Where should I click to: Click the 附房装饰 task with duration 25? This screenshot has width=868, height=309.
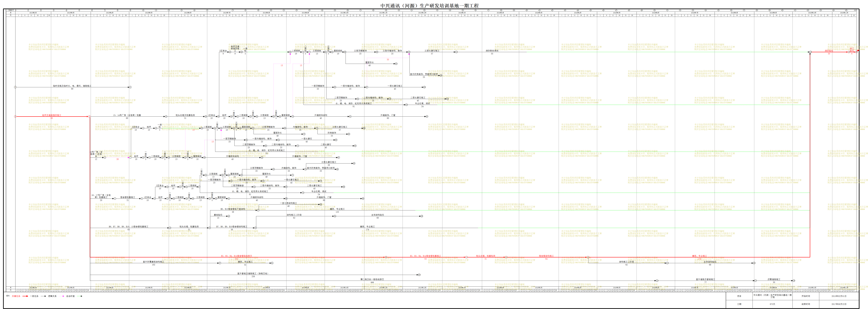click(332, 133)
